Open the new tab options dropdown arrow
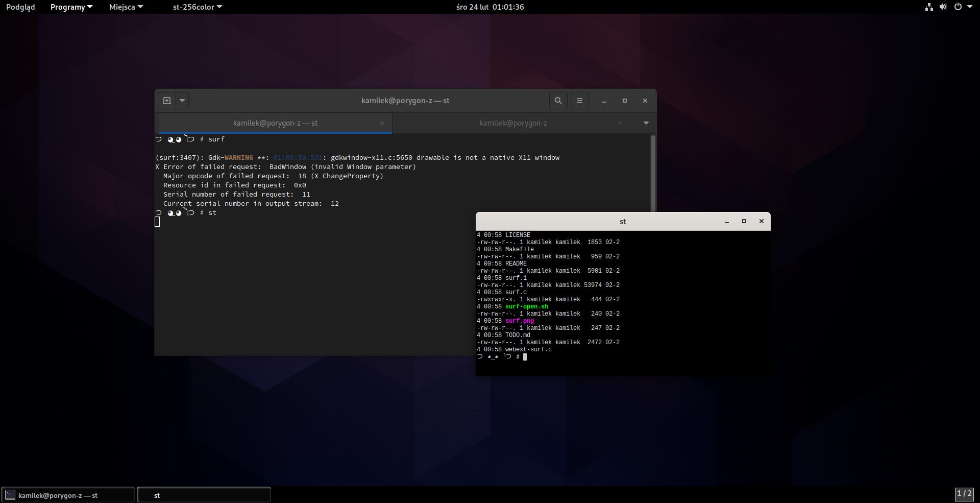Viewport: 980px width, 503px height. pyautogui.click(x=182, y=101)
